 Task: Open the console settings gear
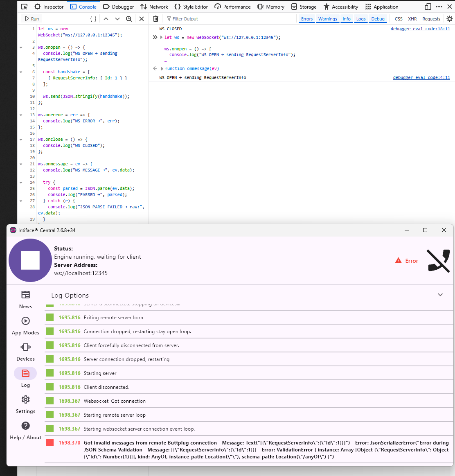pos(449,19)
